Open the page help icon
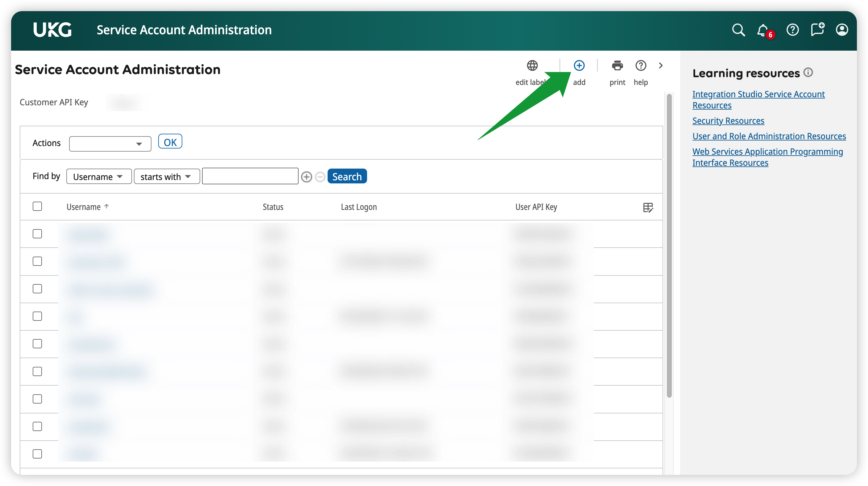The width and height of the screenshot is (868, 486). [x=640, y=66]
